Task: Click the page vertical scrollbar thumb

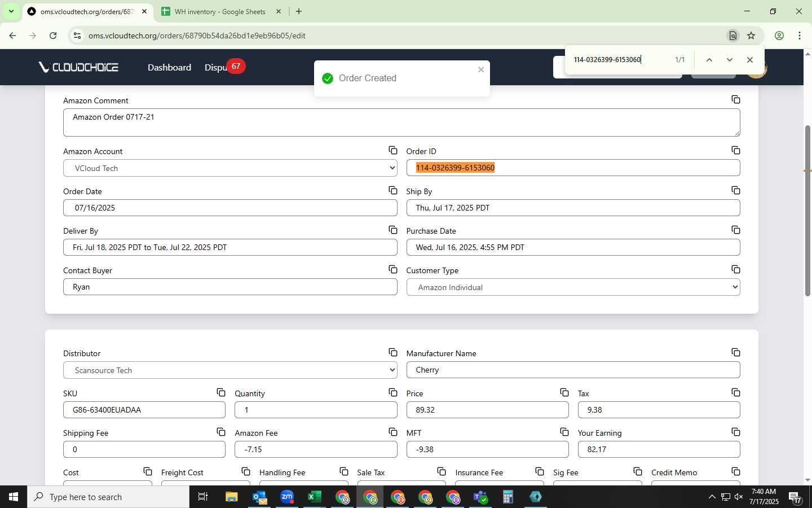Action: tap(807, 211)
